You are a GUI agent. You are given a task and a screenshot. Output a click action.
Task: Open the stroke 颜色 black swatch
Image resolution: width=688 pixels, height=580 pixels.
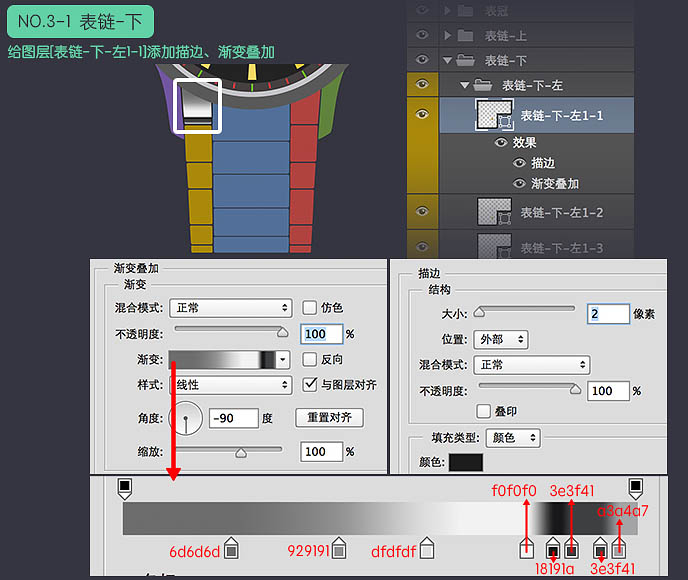pos(466,462)
